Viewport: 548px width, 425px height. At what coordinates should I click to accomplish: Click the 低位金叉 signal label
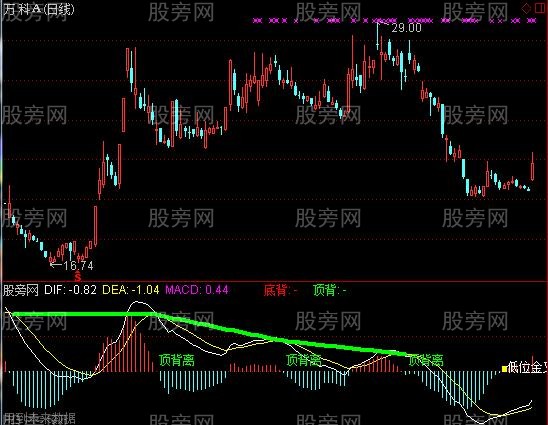[528, 368]
